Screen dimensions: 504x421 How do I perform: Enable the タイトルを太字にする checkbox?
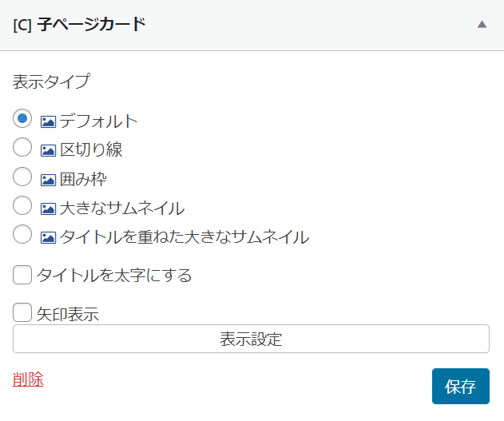[x=22, y=275]
